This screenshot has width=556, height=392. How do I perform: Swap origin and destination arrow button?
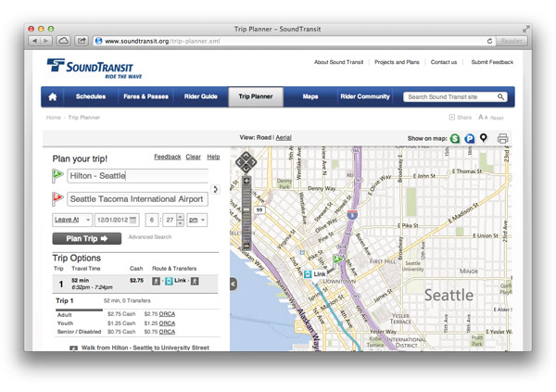tap(215, 189)
